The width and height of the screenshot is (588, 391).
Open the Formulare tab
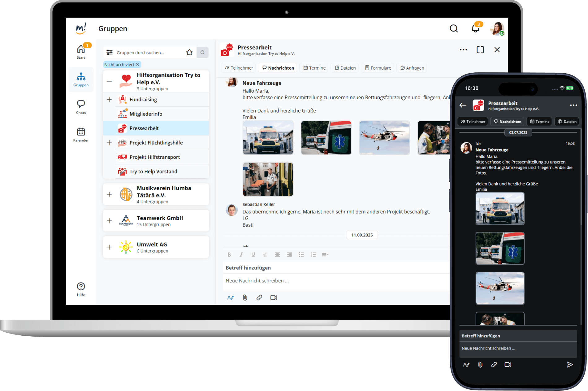pyautogui.click(x=378, y=68)
